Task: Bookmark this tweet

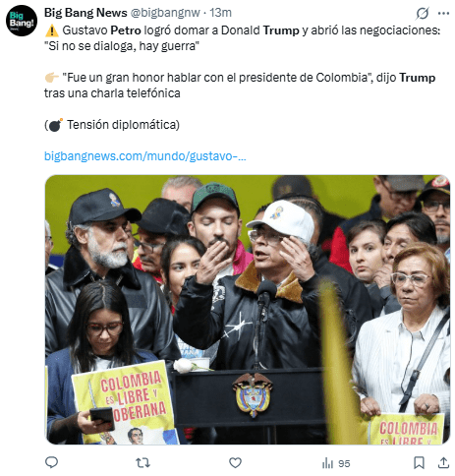Action: coord(419,463)
